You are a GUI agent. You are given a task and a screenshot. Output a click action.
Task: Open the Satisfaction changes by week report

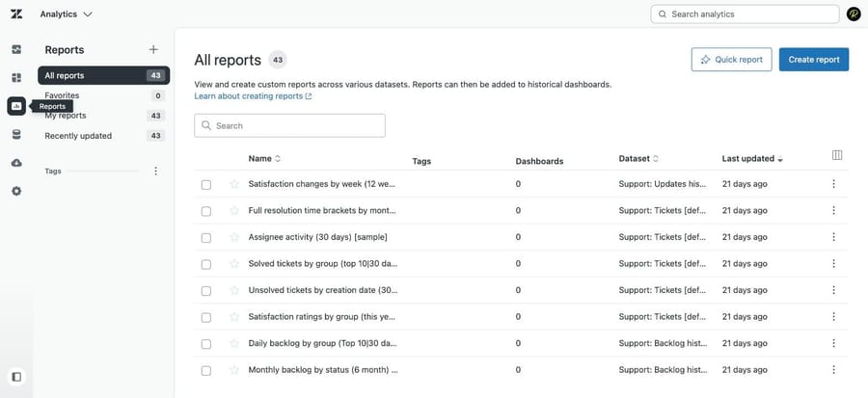pos(322,184)
